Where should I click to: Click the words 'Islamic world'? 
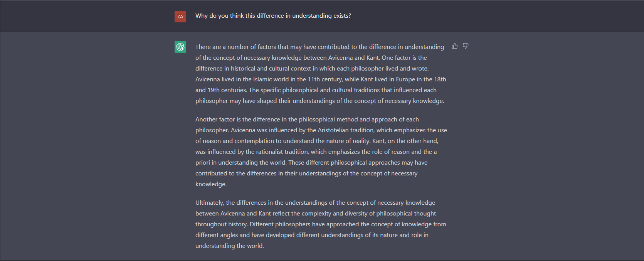271,79
